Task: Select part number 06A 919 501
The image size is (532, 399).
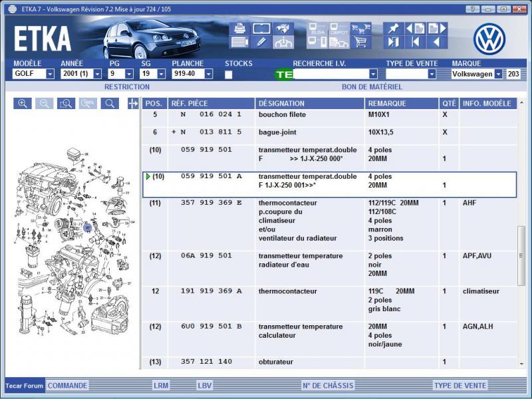Action: click(x=206, y=255)
